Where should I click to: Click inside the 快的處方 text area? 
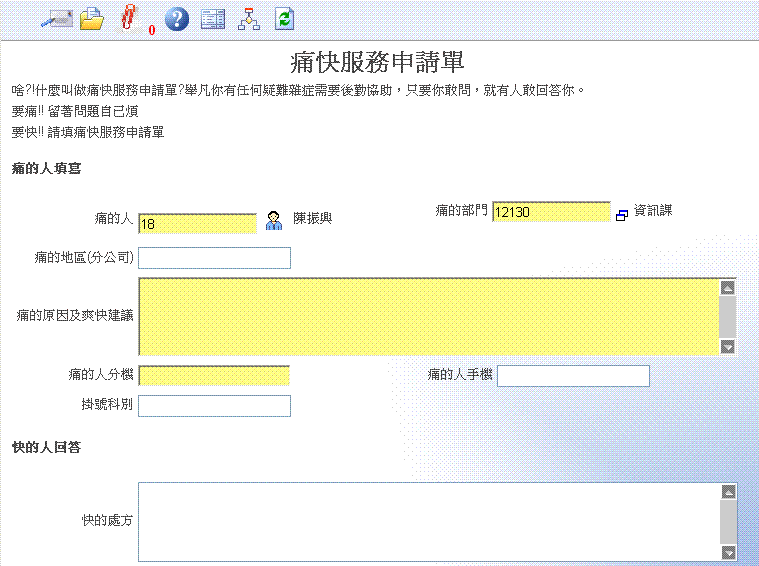click(x=428, y=521)
